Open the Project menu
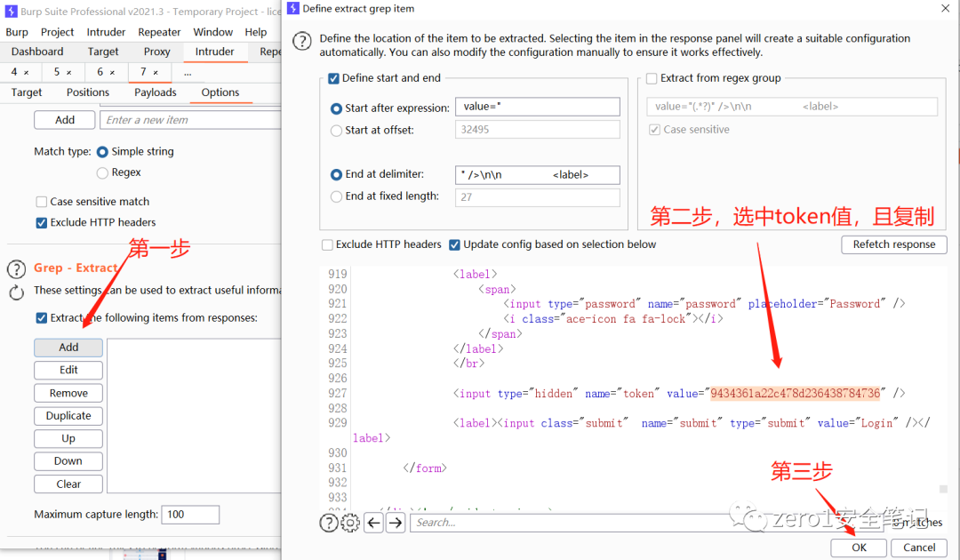This screenshot has height=560, width=960. coord(57,32)
